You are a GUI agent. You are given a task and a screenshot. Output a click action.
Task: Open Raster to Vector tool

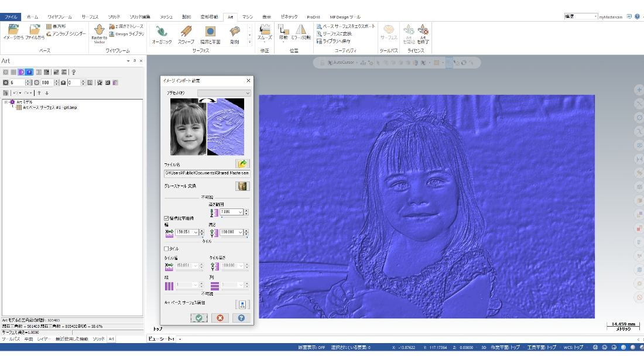tap(99, 34)
